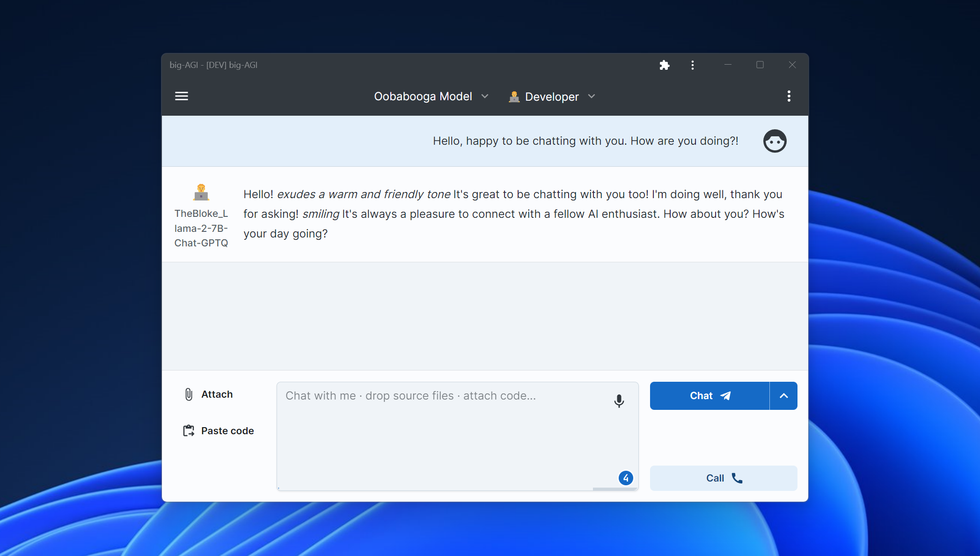
Task: Click the three-dot menu in title bar
Action: pos(692,65)
